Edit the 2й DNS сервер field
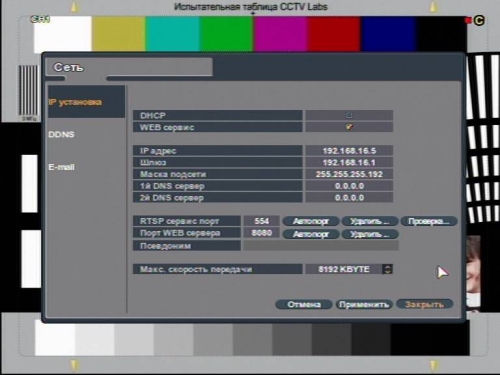This screenshot has width=500, height=375. coord(349,197)
